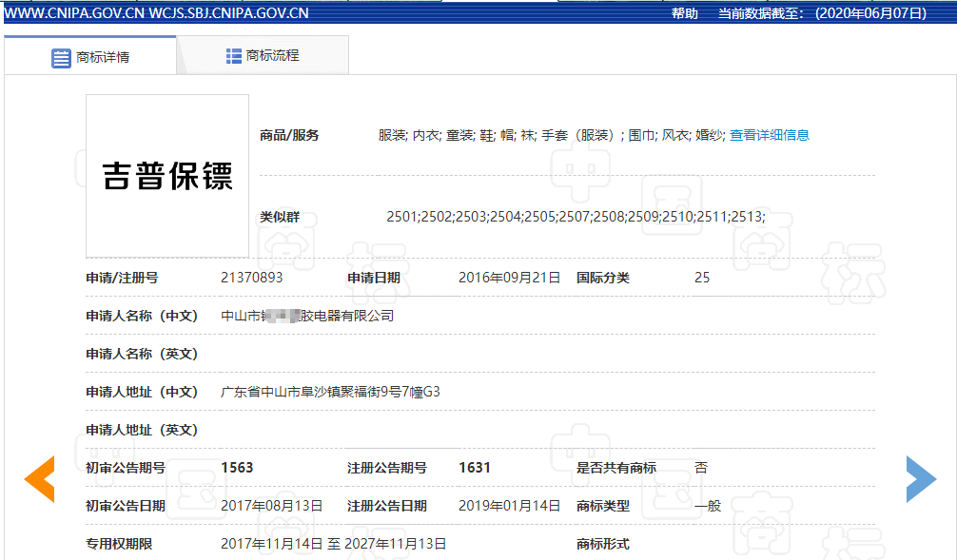This screenshot has width=957, height=560.
Task: Click the header URL WWW.CNIPA.GOV.CN
Action: click(x=74, y=13)
